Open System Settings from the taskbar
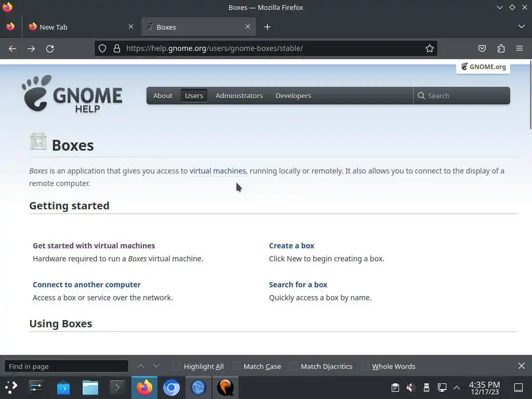Image resolution: width=532 pixels, height=399 pixels. tap(36, 388)
